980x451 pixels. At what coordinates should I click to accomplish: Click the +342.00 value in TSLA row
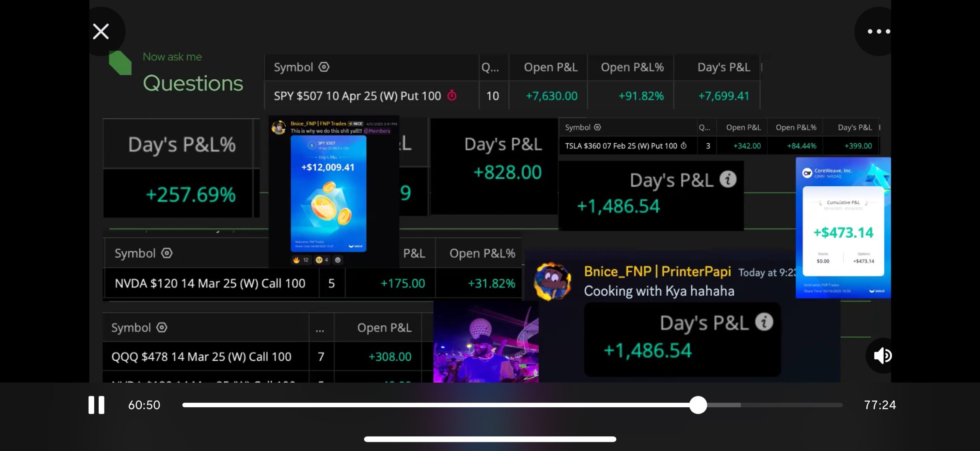[x=747, y=146]
